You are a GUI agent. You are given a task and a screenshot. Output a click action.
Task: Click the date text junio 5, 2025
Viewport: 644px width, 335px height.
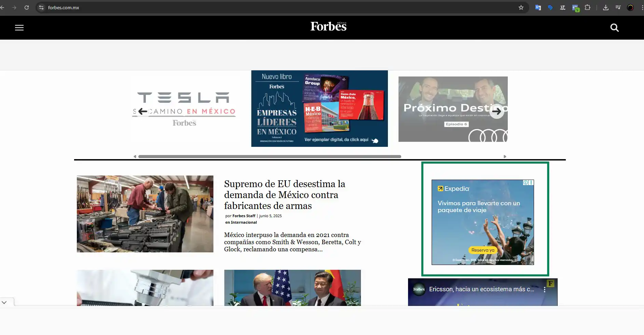click(270, 216)
